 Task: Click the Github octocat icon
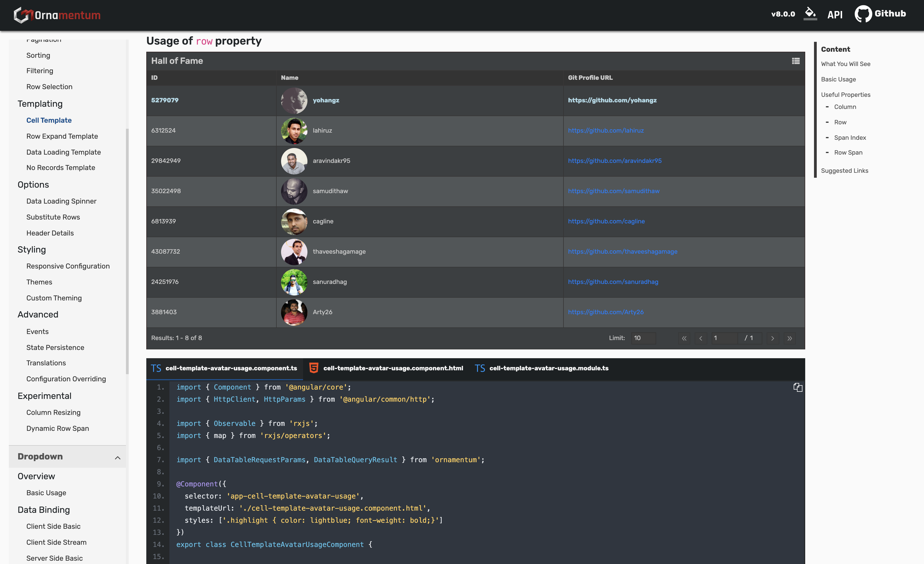[862, 14]
